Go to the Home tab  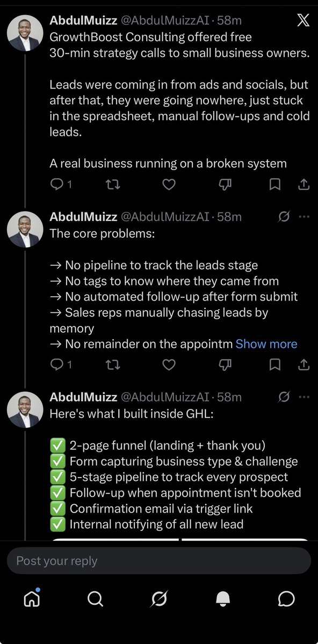(32, 598)
